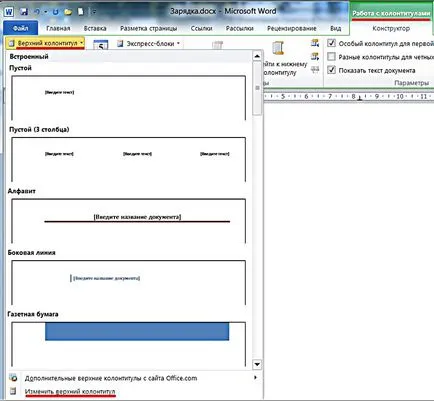Switch to the Разметка страницы tab
Viewport: 434px width, 401px height.
(x=149, y=28)
